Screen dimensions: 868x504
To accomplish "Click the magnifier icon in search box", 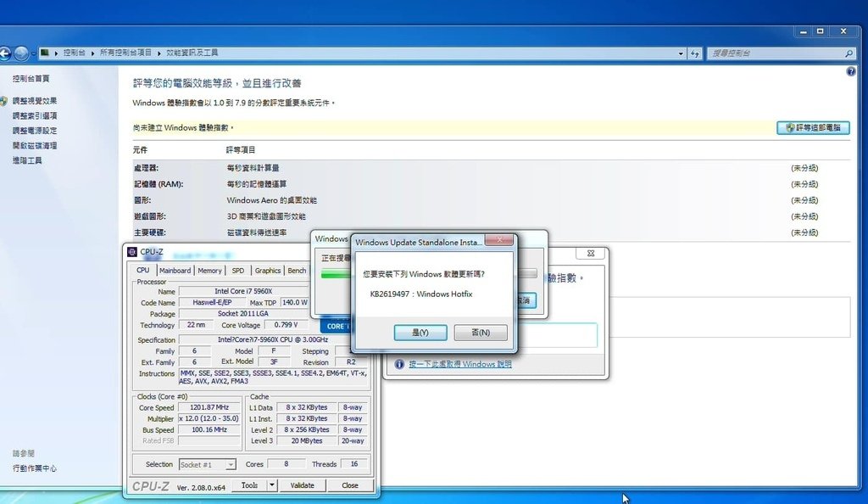I will (849, 53).
